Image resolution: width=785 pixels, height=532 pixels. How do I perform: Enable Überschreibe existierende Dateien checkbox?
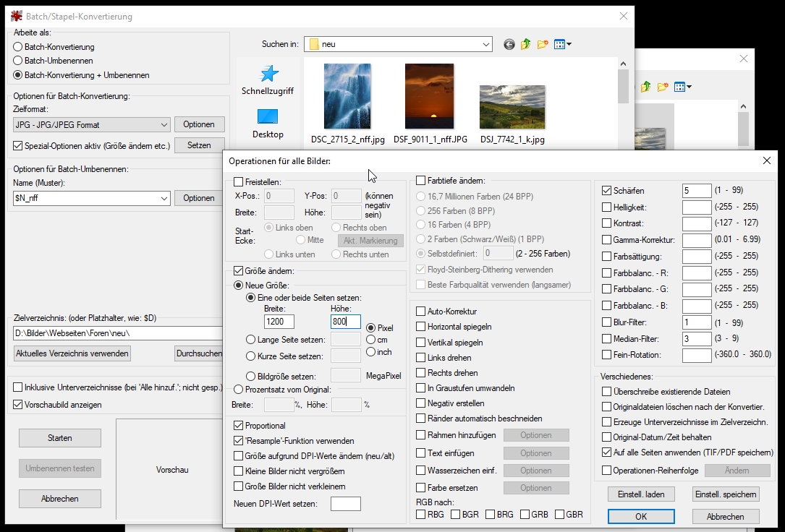[x=607, y=392]
